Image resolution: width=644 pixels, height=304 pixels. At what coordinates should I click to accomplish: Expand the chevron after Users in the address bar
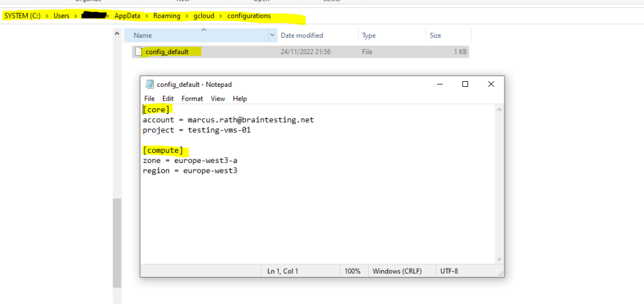click(75, 16)
